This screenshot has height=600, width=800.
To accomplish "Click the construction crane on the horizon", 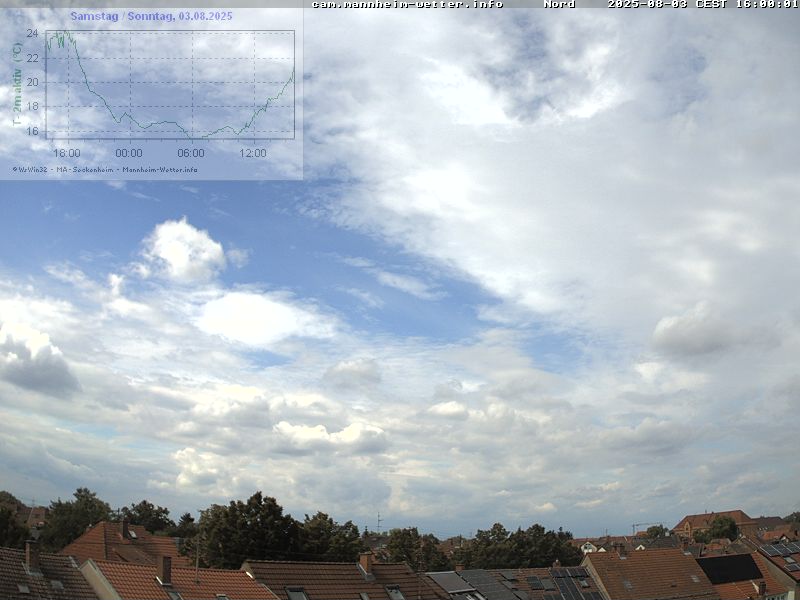I will click(x=642, y=524).
